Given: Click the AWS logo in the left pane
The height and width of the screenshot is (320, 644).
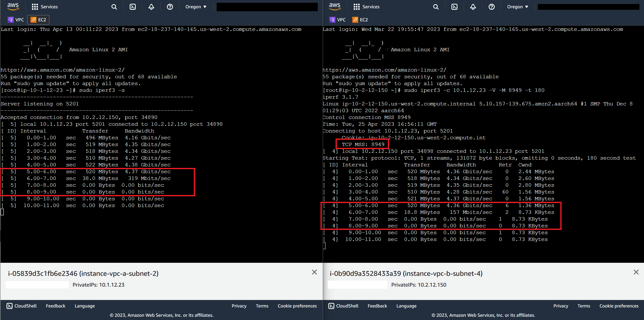Looking at the screenshot, I should pos(13,7).
